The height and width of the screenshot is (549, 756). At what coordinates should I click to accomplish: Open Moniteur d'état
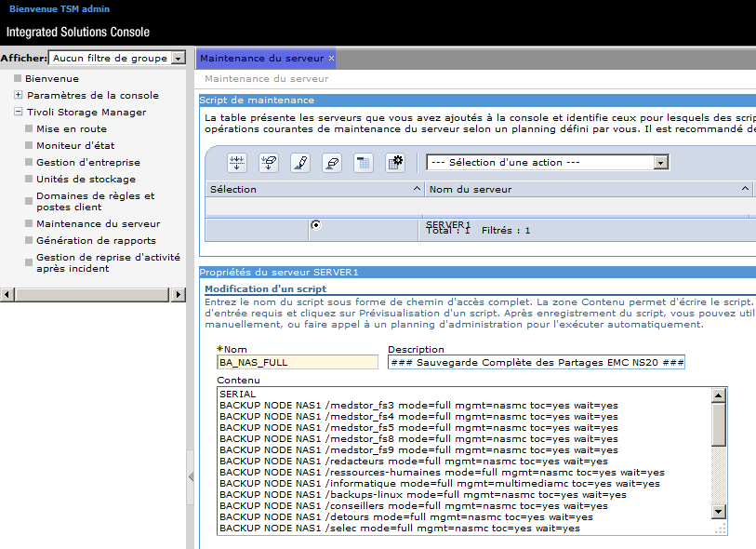tap(75, 146)
